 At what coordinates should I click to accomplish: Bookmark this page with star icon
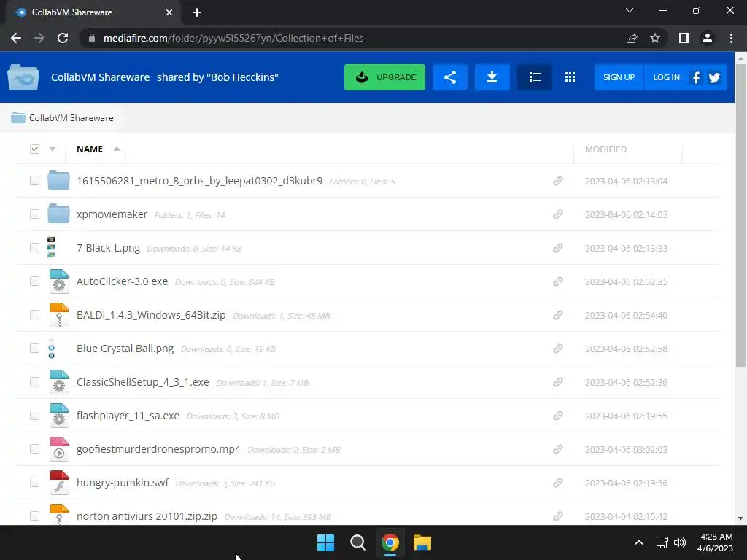[x=655, y=38]
